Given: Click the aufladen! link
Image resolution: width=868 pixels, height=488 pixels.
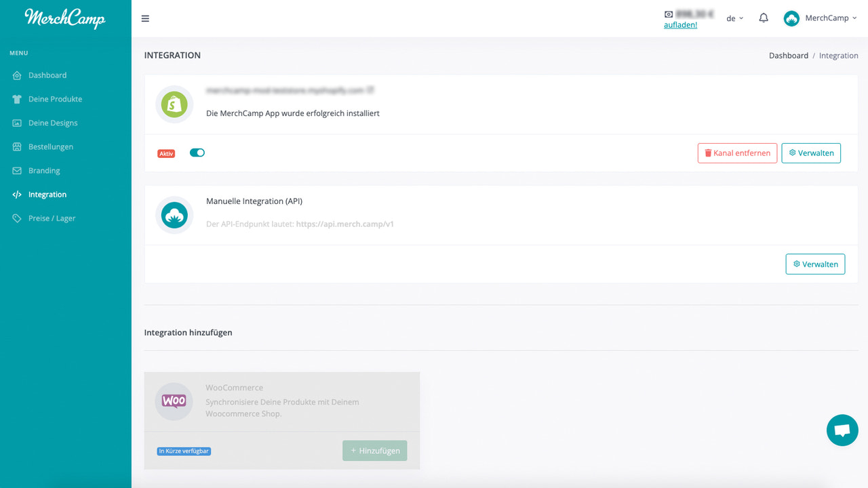Looking at the screenshot, I should click(x=680, y=24).
